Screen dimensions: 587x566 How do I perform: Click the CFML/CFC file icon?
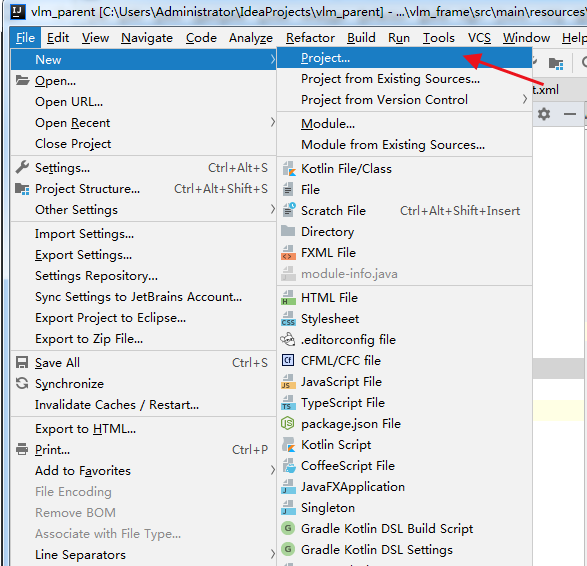point(288,360)
